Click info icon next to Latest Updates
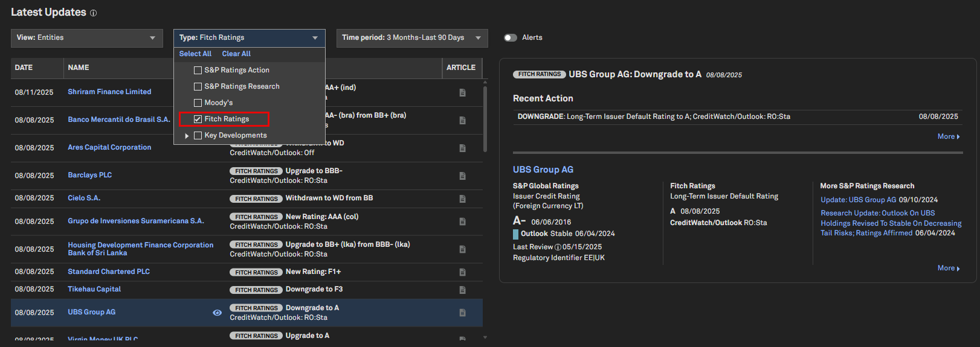This screenshot has width=980, height=347. (93, 13)
